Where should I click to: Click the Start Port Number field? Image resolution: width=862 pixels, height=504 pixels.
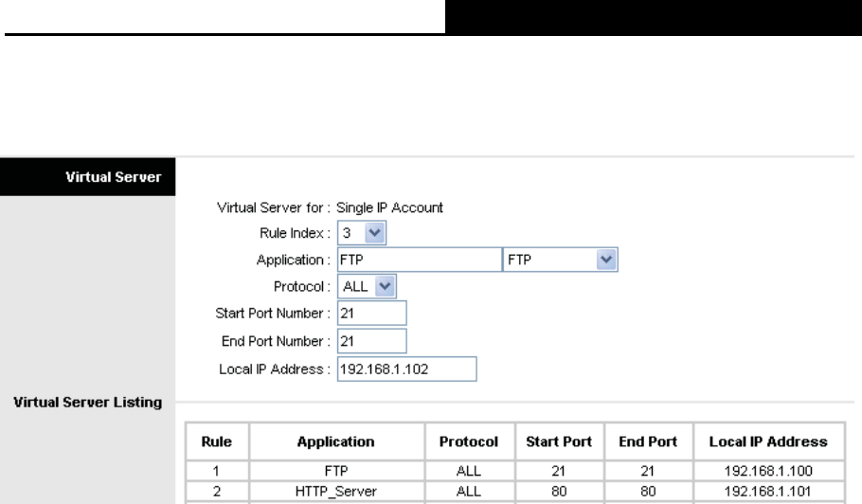[x=371, y=314]
